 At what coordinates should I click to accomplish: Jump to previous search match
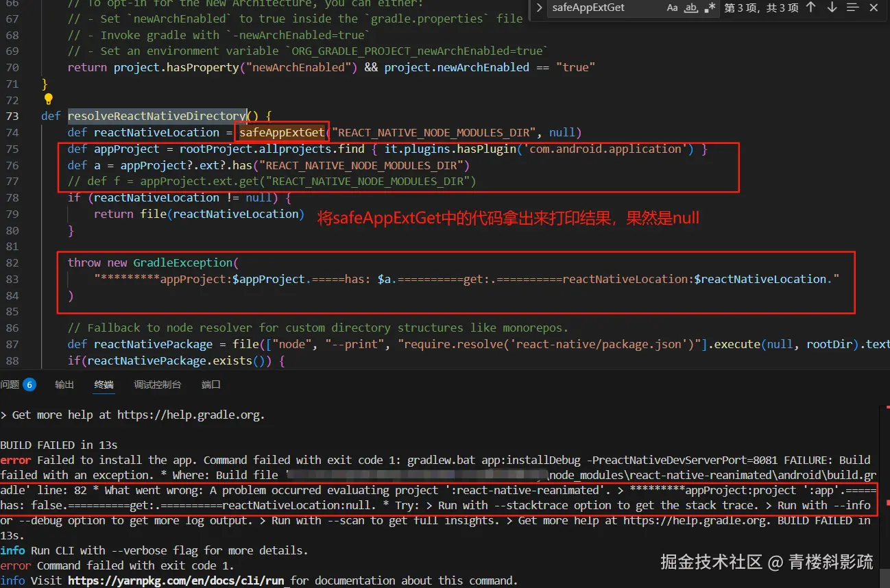(812, 8)
